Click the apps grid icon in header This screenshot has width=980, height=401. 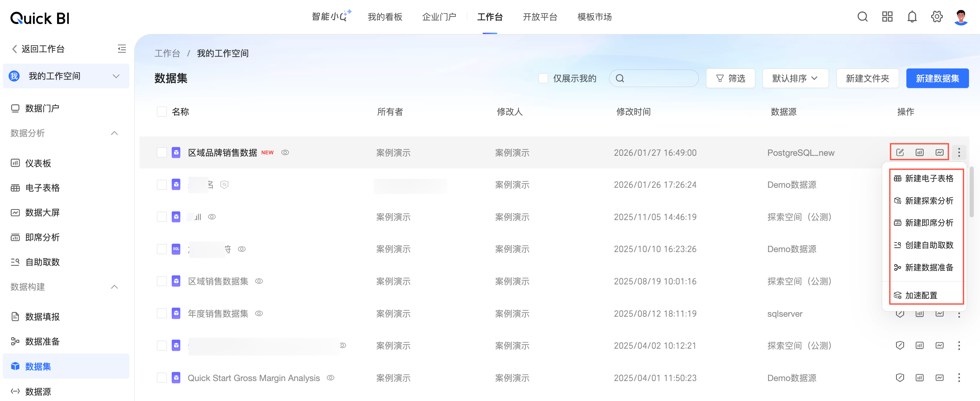(x=887, y=17)
